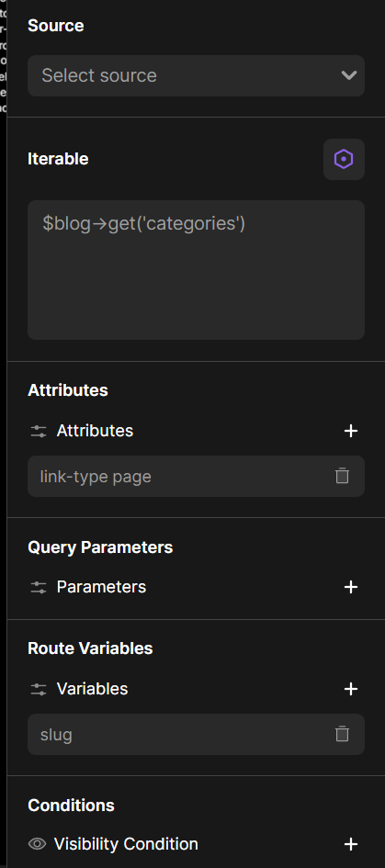The width and height of the screenshot is (385, 868).
Task: Click the Attributes sliders icon
Action: (x=39, y=431)
